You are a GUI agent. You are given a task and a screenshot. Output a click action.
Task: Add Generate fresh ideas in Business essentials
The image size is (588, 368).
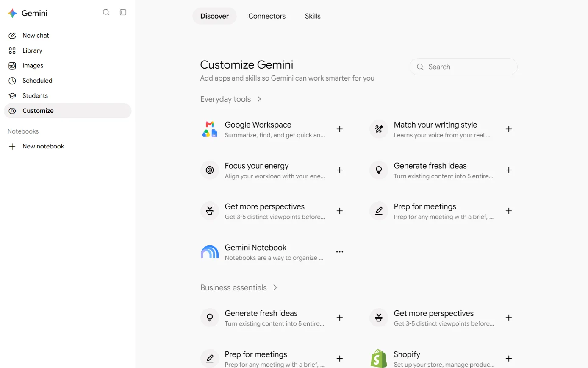pyautogui.click(x=340, y=318)
